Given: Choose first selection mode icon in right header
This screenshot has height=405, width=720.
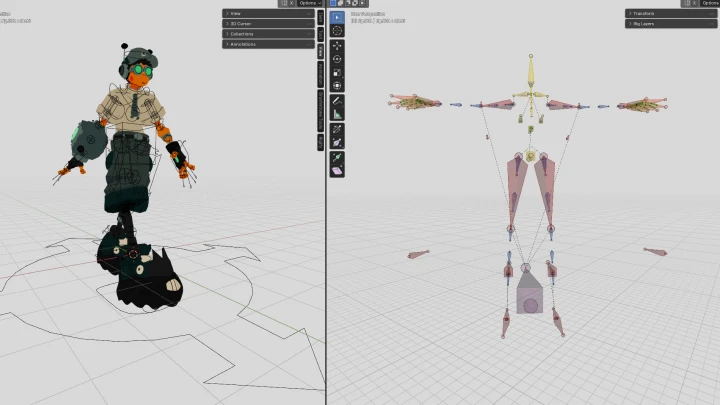Looking at the screenshot, I should [x=333, y=3].
